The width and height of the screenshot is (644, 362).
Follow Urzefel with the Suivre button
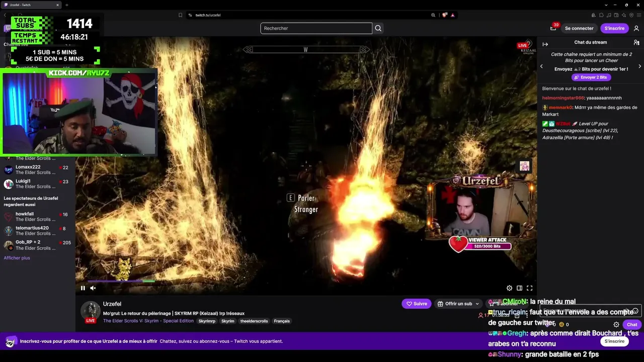417,304
